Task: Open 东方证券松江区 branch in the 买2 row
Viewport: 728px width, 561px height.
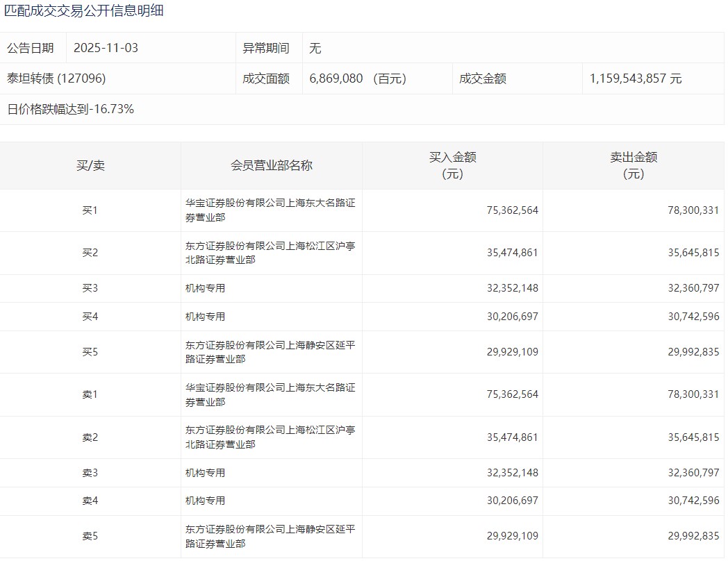Action: (x=270, y=253)
